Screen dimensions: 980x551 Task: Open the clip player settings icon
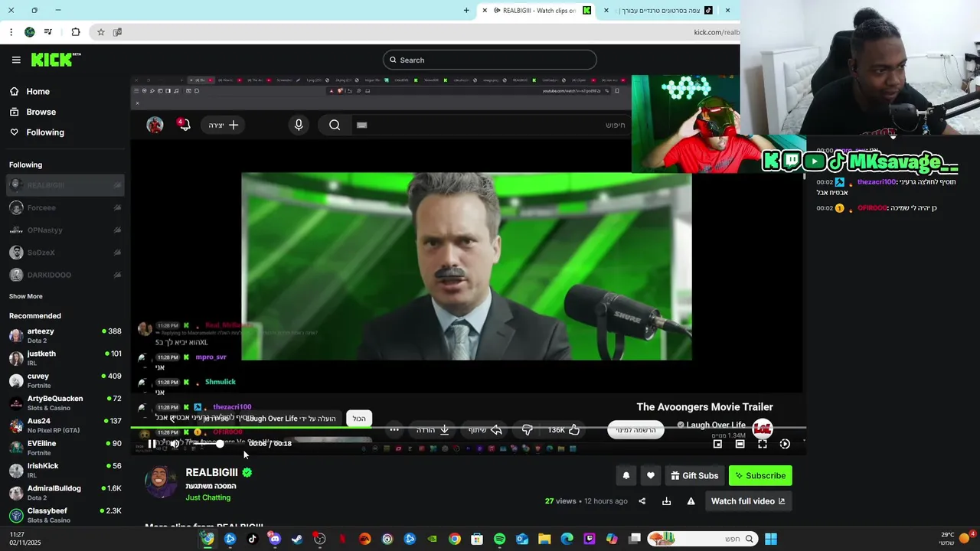click(x=785, y=444)
